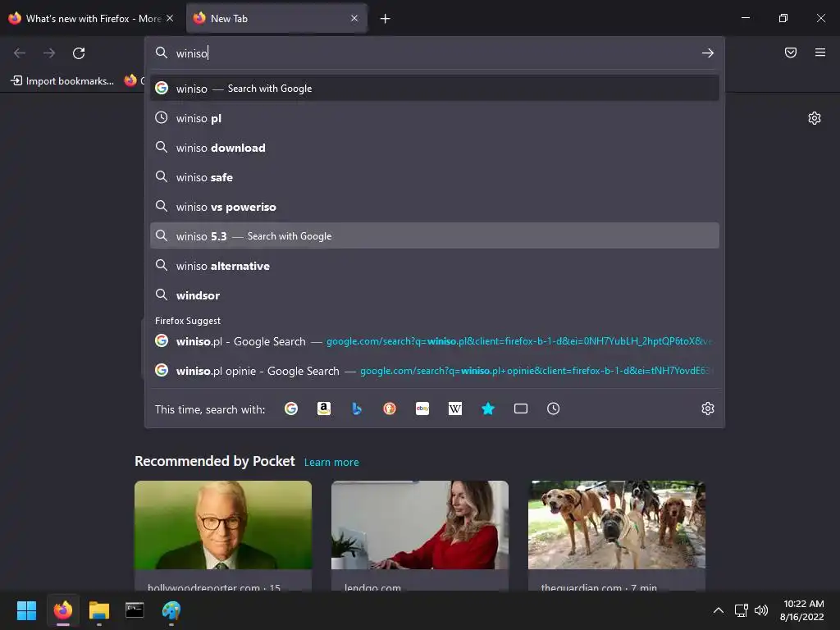Open the Windows Start menu
The height and width of the screenshot is (630, 840).
(x=27, y=610)
